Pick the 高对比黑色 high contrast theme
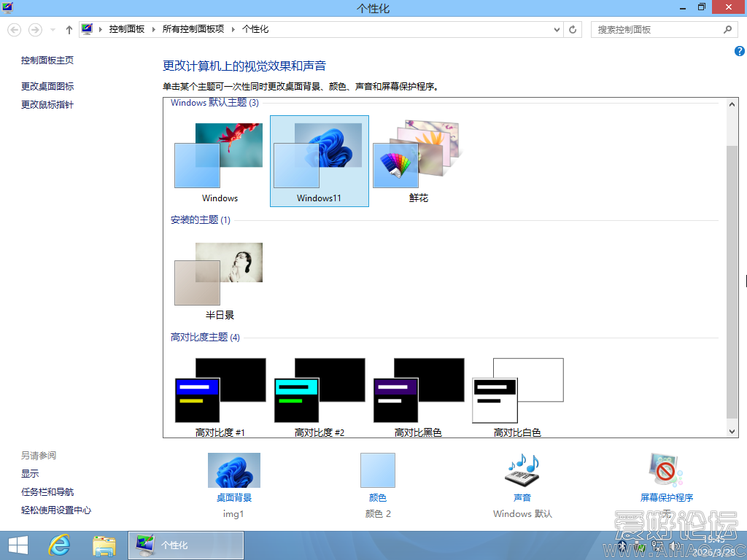The image size is (747, 560). tap(418, 397)
